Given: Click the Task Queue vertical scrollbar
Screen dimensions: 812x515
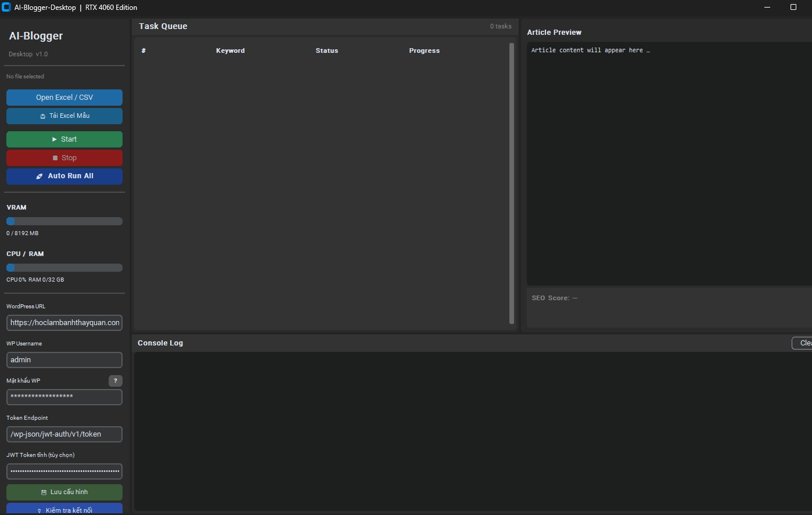Looking at the screenshot, I should tap(512, 183).
